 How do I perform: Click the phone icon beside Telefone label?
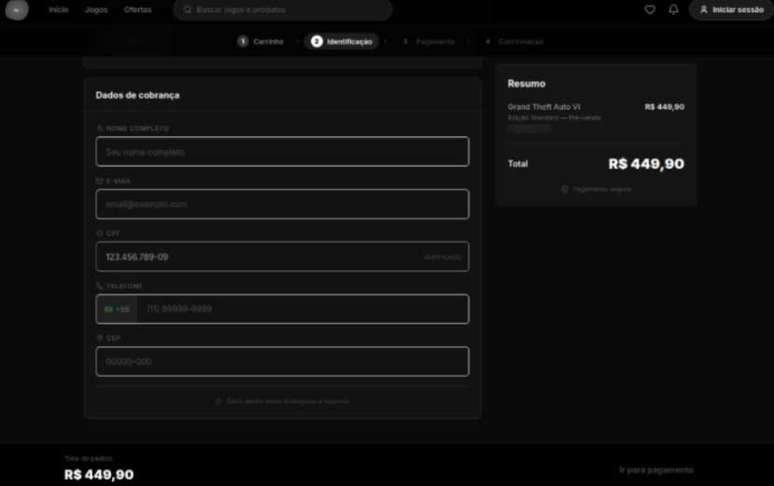(x=100, y=286)
